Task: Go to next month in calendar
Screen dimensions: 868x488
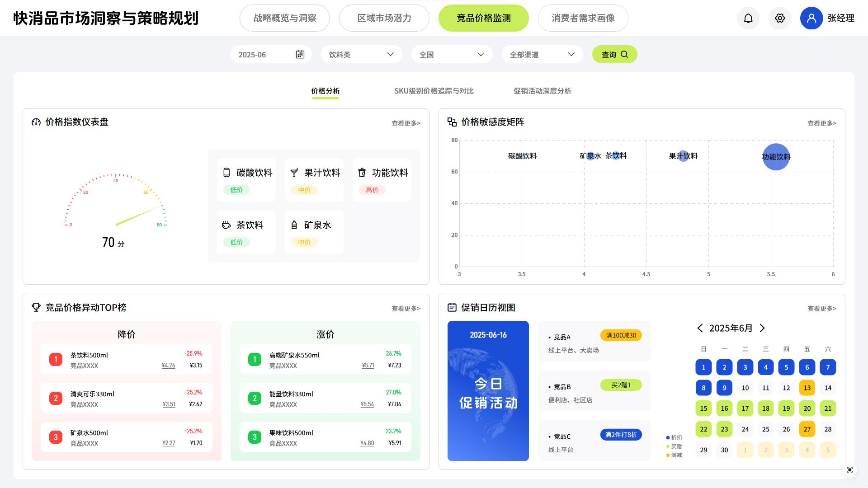Action: 762,328
